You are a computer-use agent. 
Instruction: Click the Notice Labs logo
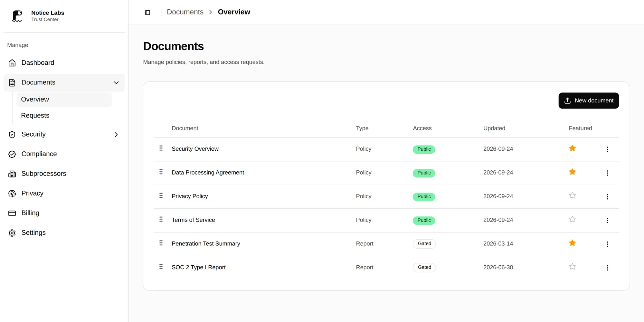[x=17, y=16]
